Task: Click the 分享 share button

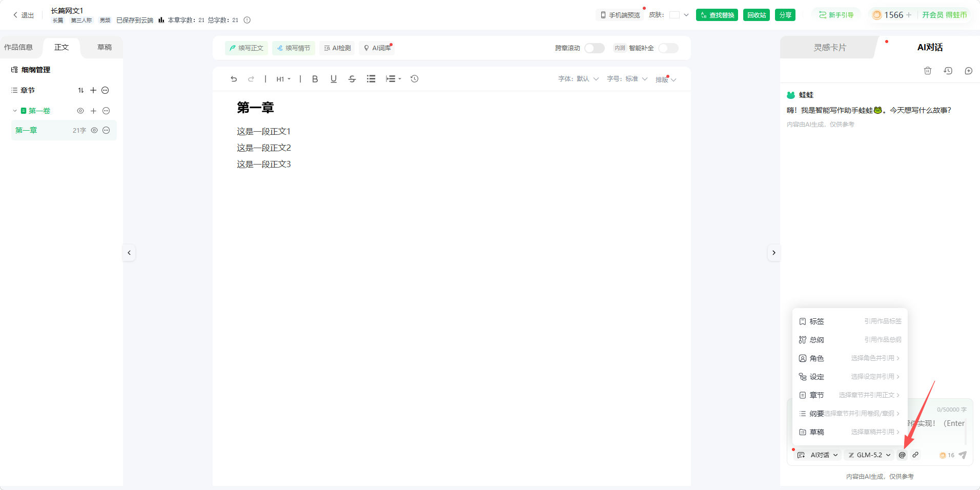Action: click(785, 15)
